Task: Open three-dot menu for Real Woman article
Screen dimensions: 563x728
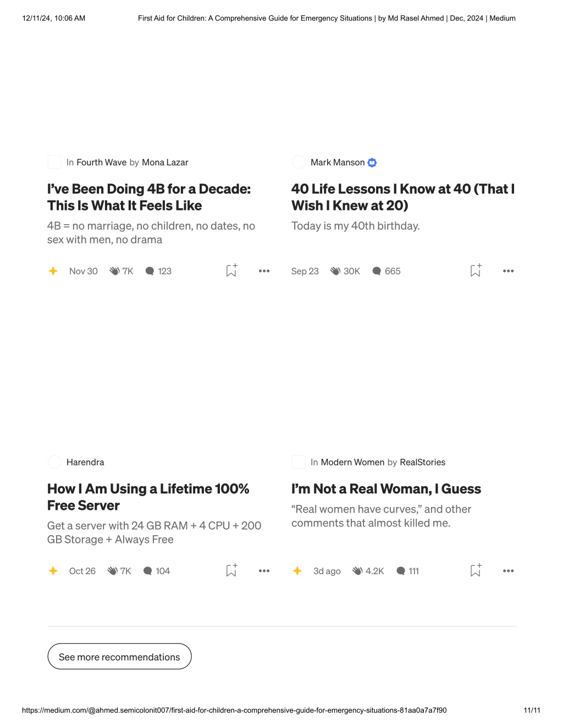Action: (508, 571)
